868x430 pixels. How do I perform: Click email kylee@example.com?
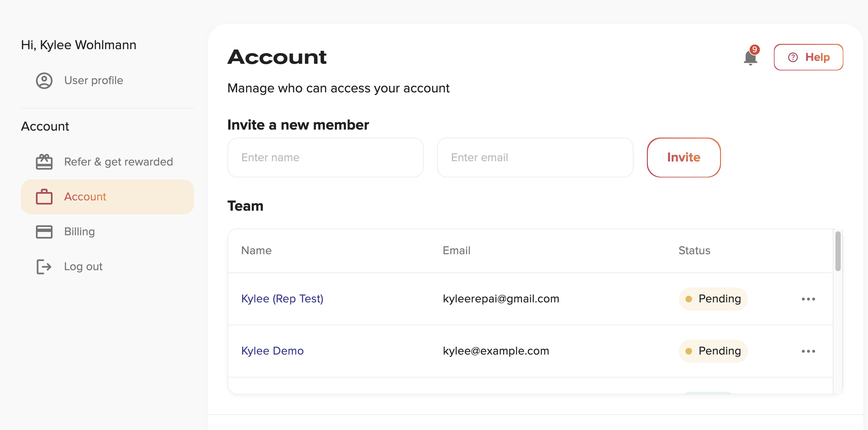496,351
